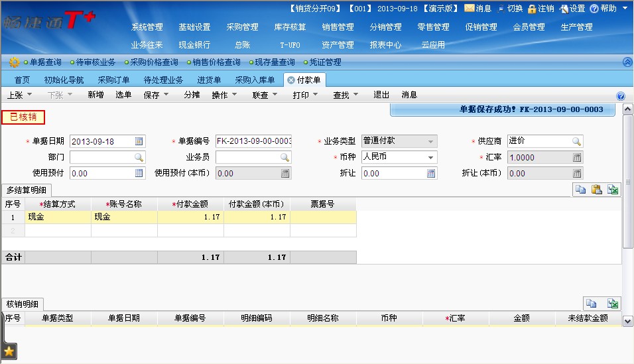Click the 切换 switch icon
The height and width of the screenshot is (364, 634).
(501, 9)
